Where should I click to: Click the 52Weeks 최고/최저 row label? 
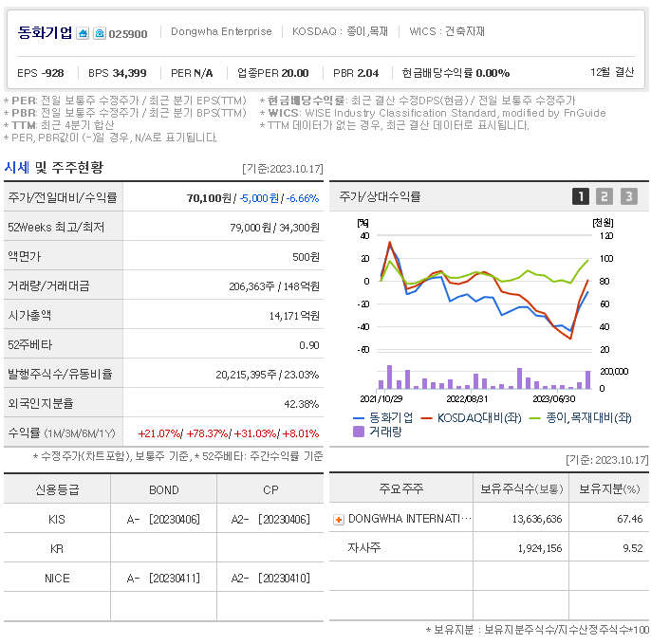[56, 227]
